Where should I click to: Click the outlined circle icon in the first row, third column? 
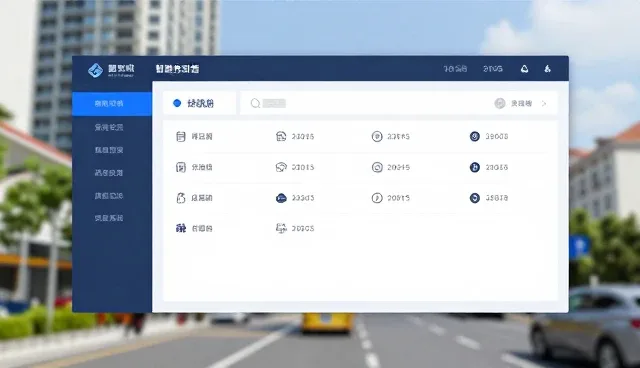point(377,136)
